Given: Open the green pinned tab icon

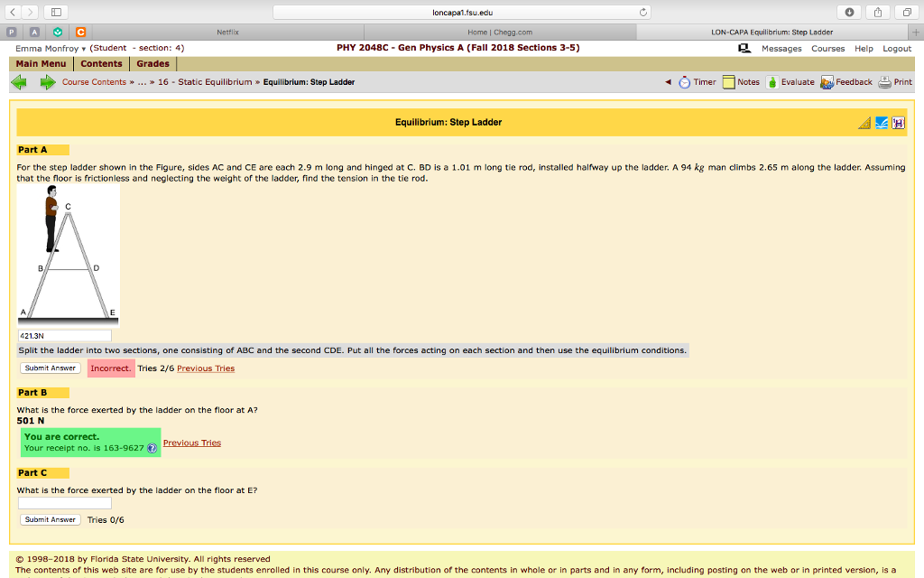Looking at the screenshot, I should (58, 32).
